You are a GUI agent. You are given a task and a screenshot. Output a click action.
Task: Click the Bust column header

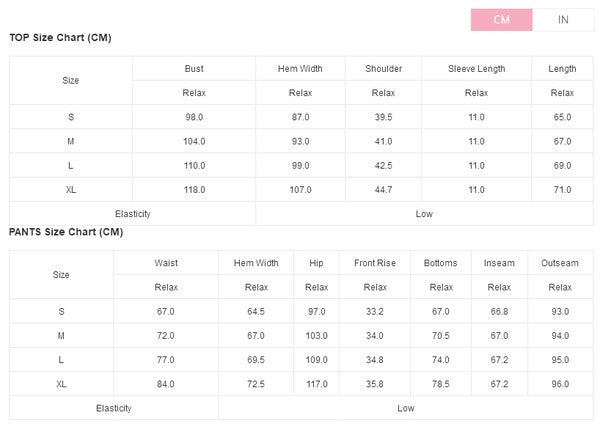click(194, 69)
